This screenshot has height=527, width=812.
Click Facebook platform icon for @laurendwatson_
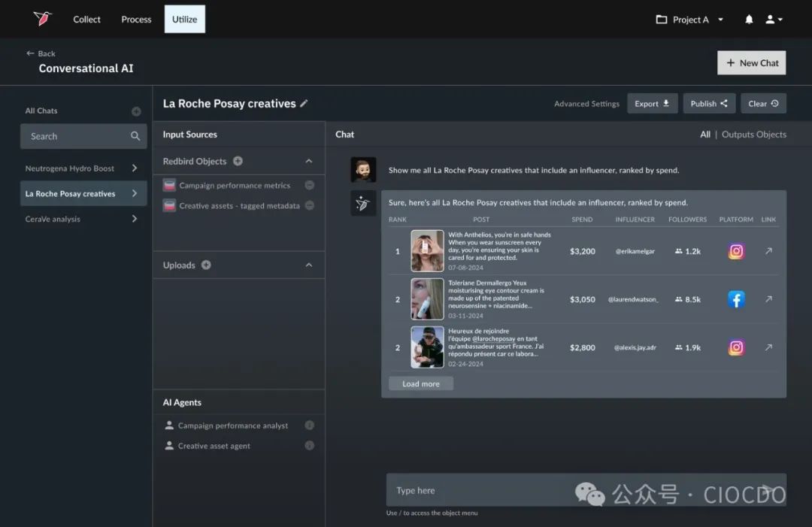click(736, 299)
